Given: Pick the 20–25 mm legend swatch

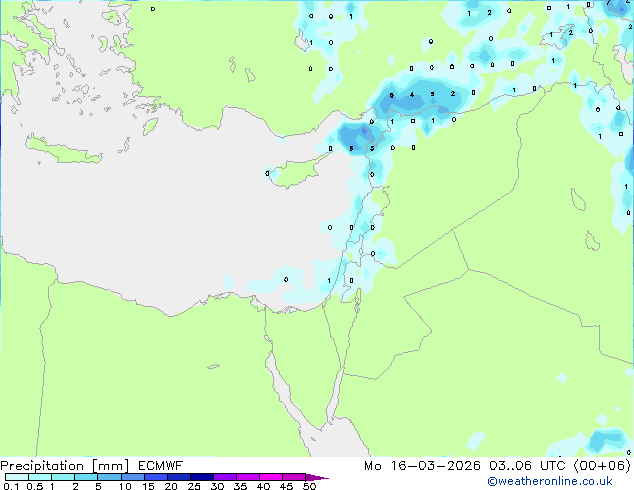Looking at the screenshot, I should click(179, 477).
